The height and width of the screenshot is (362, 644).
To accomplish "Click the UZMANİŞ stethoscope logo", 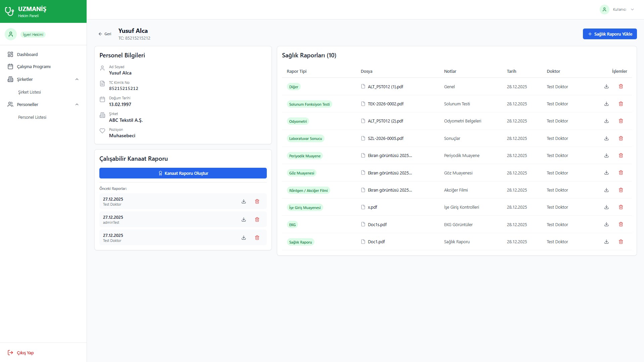I will (9, 11).
